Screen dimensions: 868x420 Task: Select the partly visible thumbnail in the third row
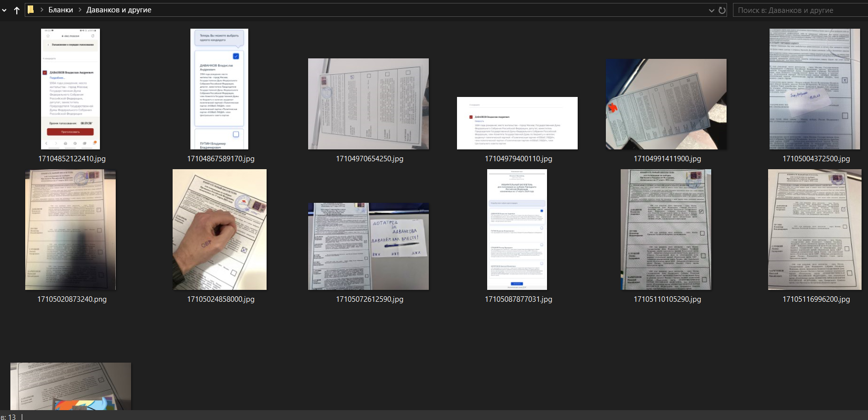pos(71,386)
